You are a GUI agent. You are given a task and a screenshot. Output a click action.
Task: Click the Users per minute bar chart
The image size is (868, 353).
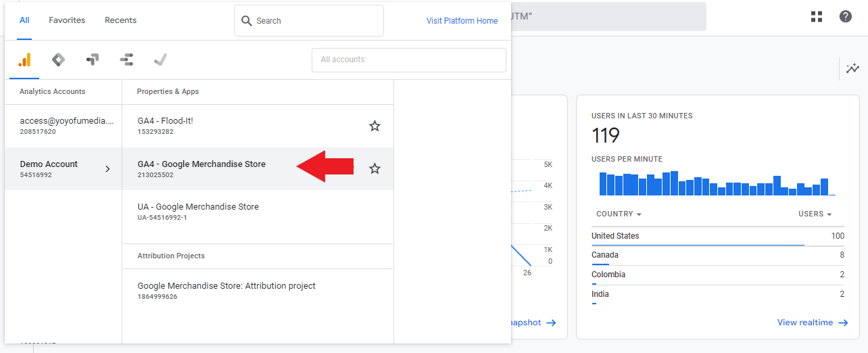click(x=718, y=183)
